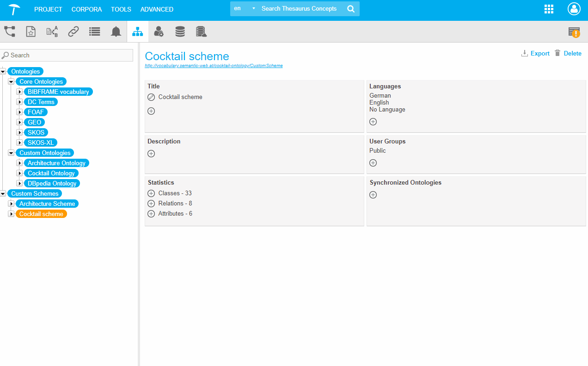Open the ADVANCED menu
Image resolution: width=588 pixels, height=366 pixels.
click(157, 9)
